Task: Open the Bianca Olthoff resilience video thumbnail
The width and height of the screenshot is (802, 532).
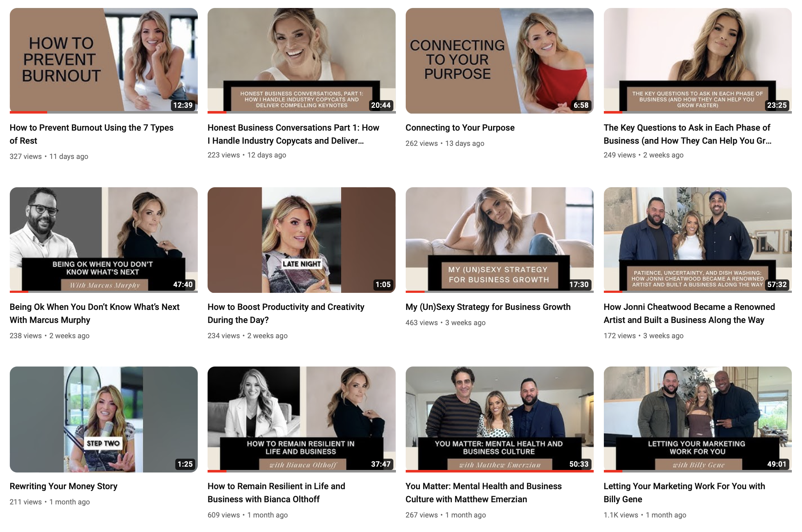Action: (x=301, y=419)
